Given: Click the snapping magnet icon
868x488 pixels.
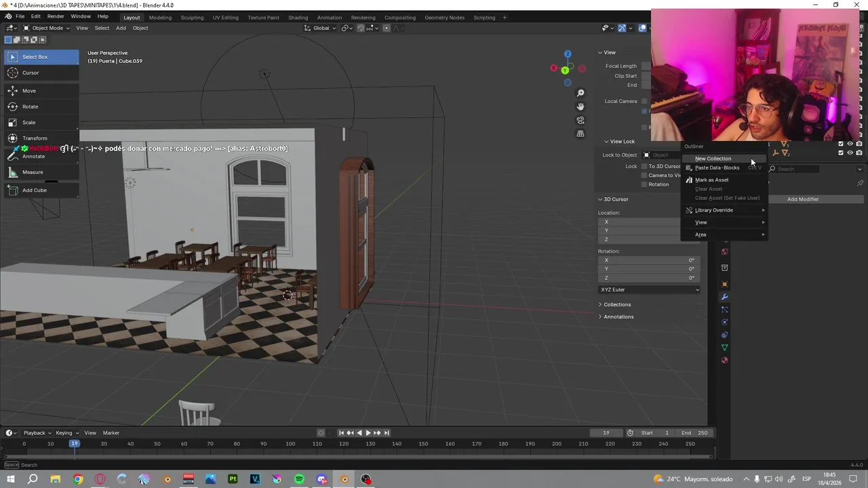Looking at the screenshot, I should (x=361, y=28).
